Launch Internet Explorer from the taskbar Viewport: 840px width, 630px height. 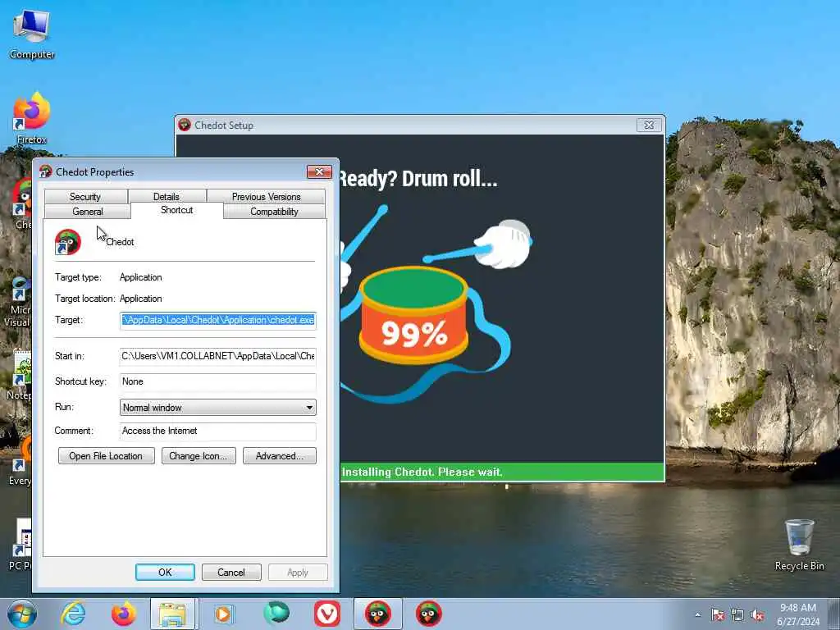[72, 614]
